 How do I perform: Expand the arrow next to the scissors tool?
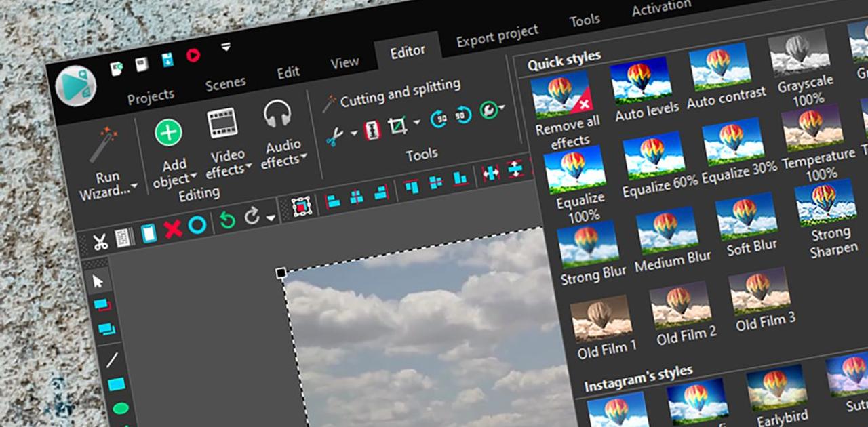[353, 133]
